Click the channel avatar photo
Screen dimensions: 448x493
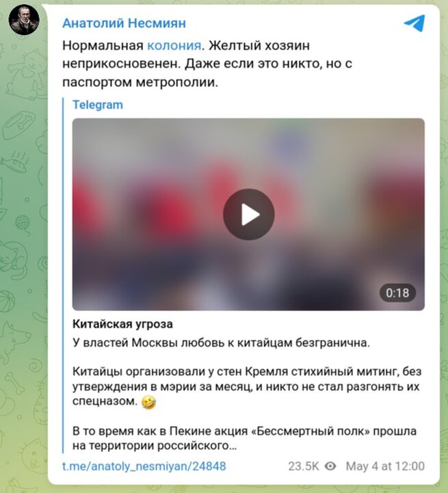pyautogui.click(x=24, y=20)
